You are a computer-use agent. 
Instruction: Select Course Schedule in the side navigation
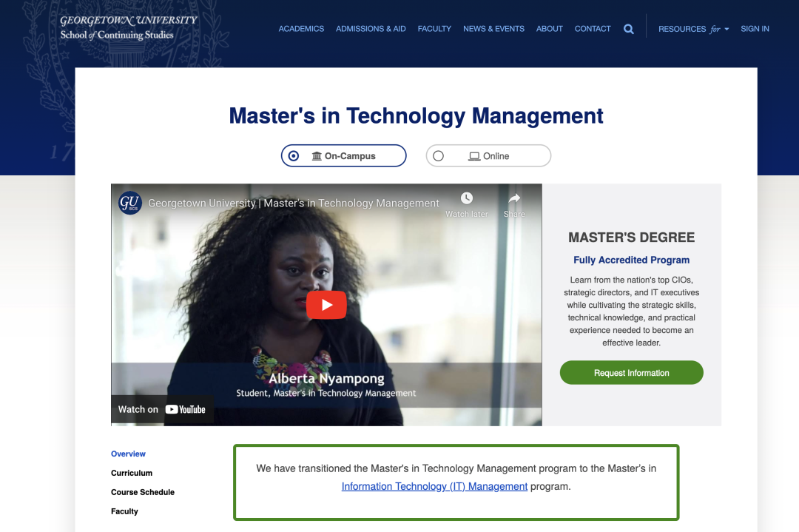[x=143, y=492]
